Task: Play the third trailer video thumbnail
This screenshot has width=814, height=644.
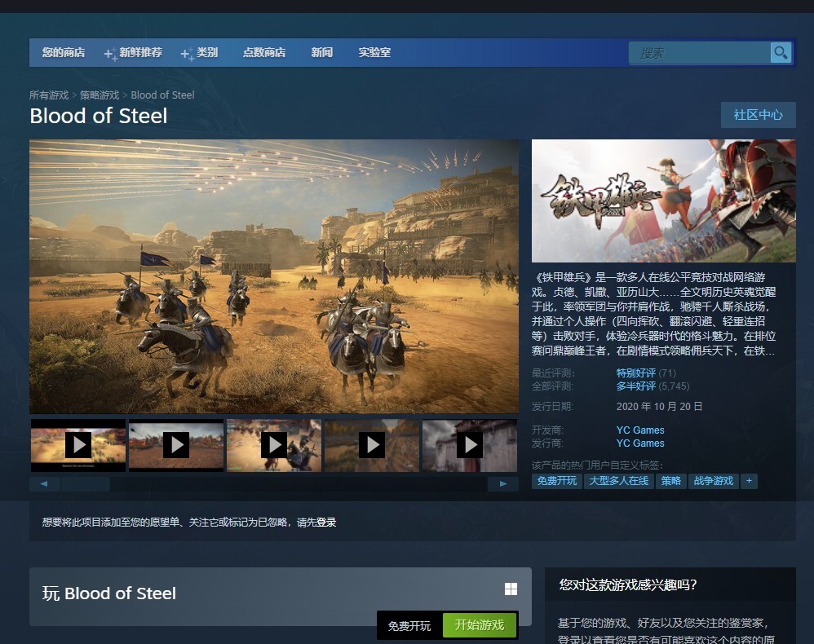Action: [x=274, y=445]
